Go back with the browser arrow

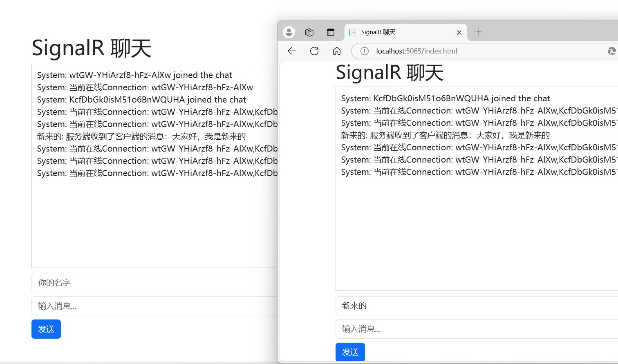292,51
